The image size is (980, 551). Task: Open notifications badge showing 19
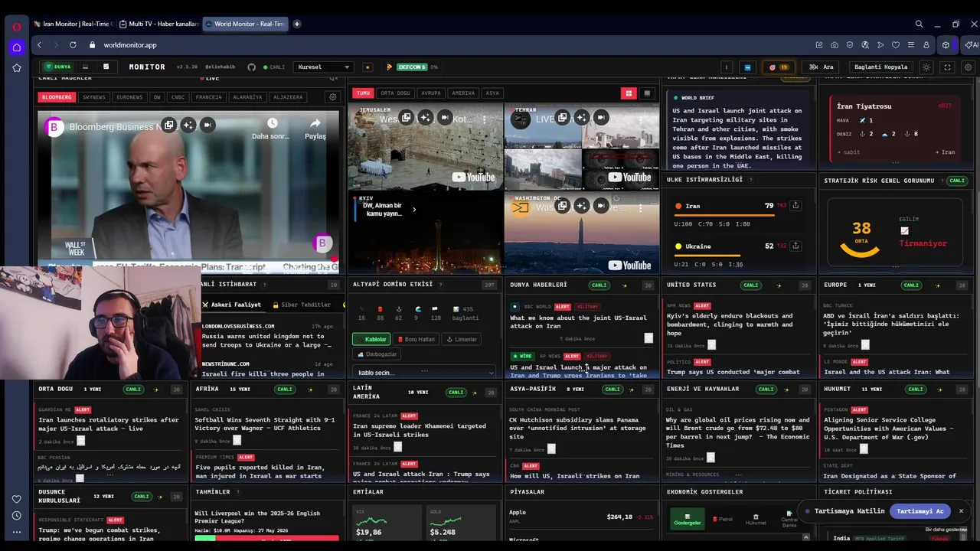click(x=779, y=67)
